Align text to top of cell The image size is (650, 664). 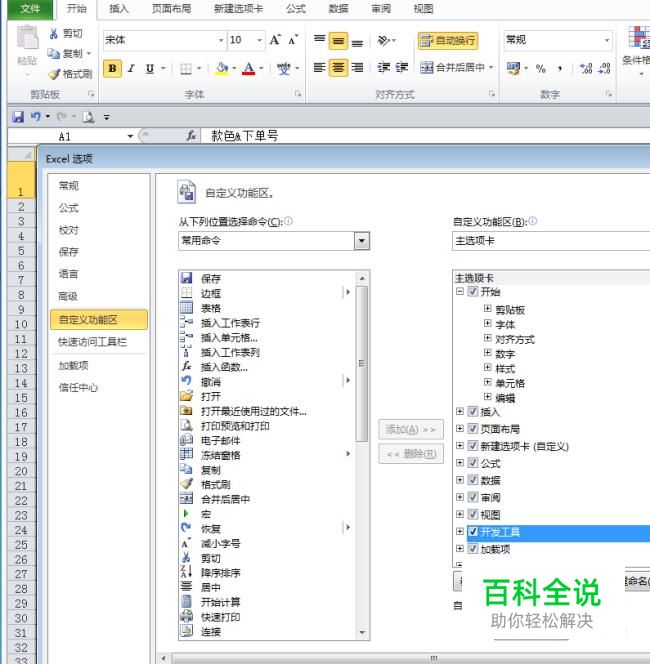coord(320,41)
